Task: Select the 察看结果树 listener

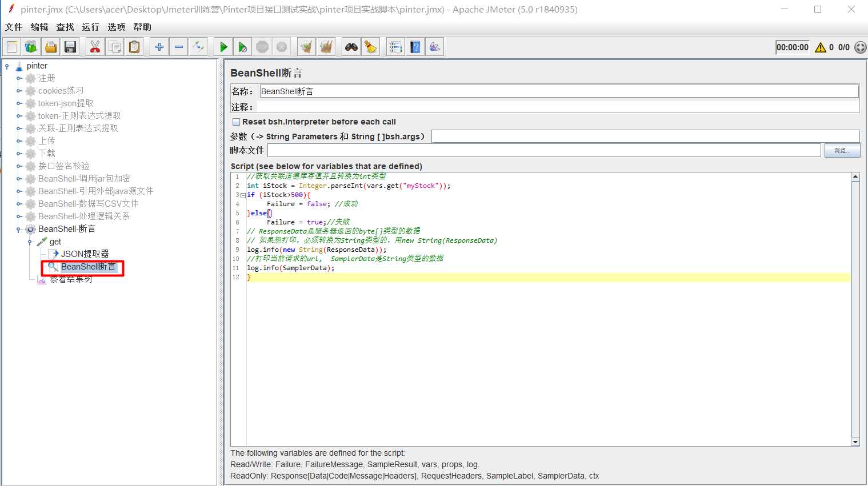Action: pos(70,279)
